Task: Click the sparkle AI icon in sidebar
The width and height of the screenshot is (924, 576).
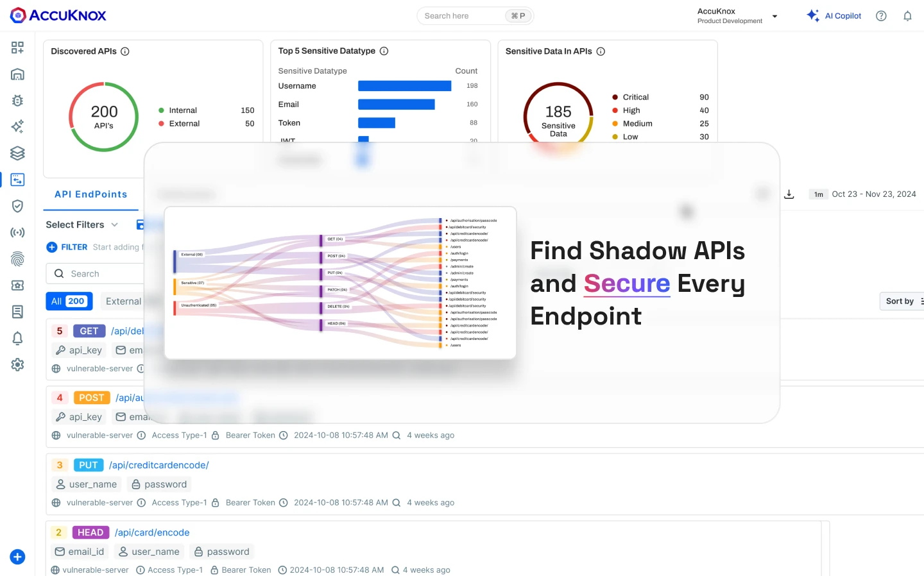Action: (x=17, y=126)
